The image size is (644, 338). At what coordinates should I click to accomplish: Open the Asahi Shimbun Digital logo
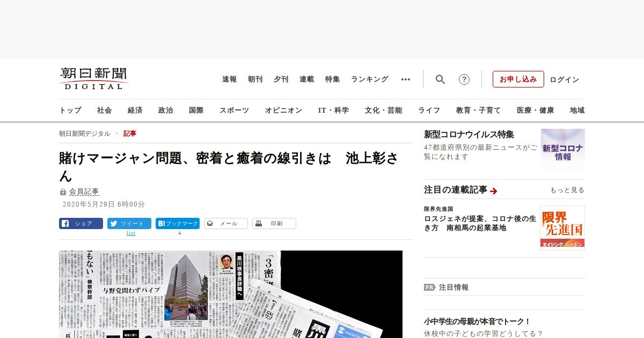[x=94, y=78]
